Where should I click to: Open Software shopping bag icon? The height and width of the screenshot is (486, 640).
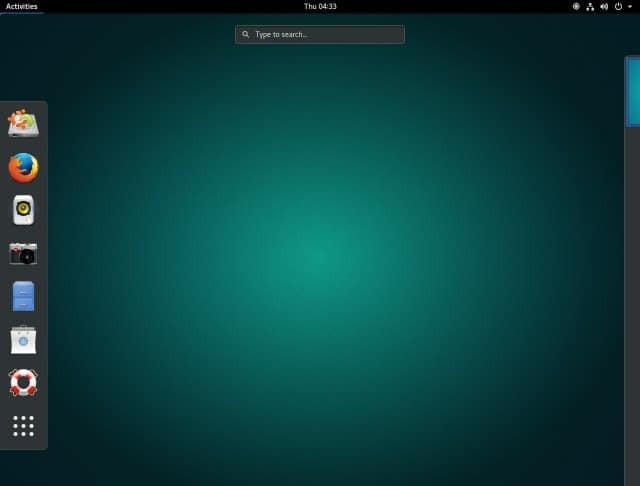[23, 340]
